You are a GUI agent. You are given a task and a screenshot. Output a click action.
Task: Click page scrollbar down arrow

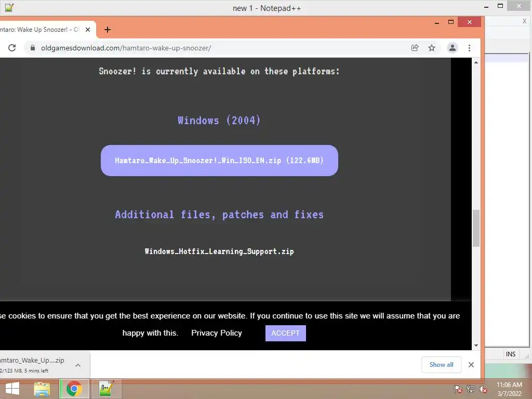click(x=476, y=345)
